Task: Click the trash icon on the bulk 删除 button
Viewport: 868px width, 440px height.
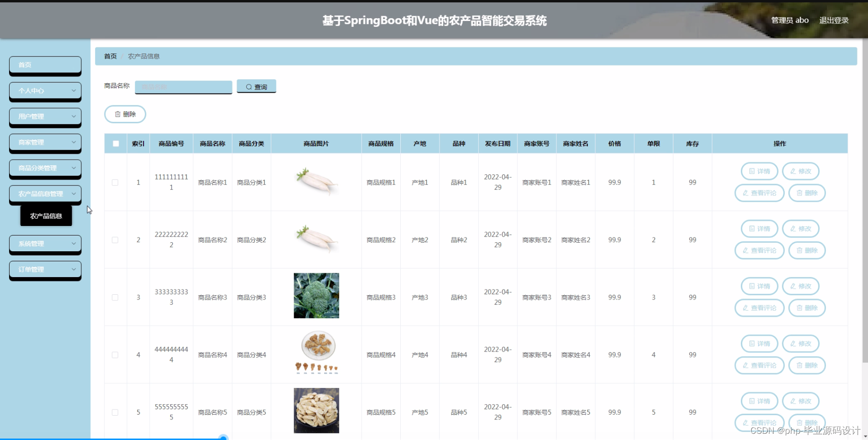Action: click(x=118, y=114)
